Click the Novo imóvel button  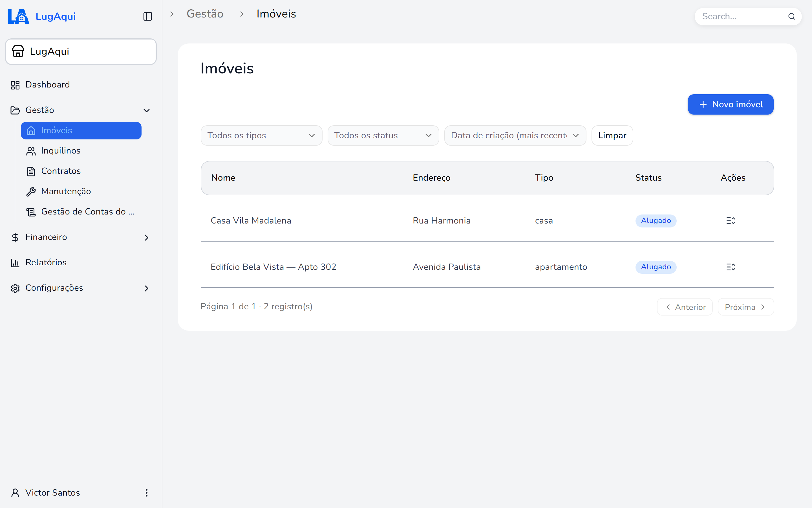point(731,104)
